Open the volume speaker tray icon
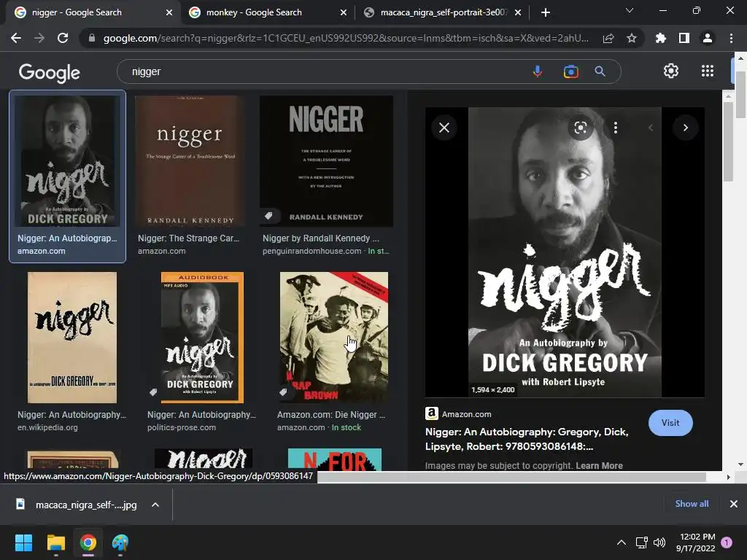This screenshot has width=747, height=560. 659,542
